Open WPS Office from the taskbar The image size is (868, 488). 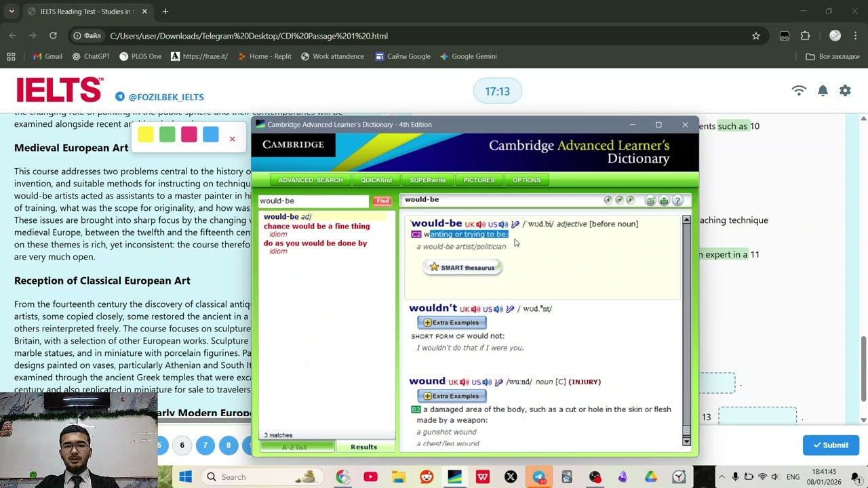(483, 477)
